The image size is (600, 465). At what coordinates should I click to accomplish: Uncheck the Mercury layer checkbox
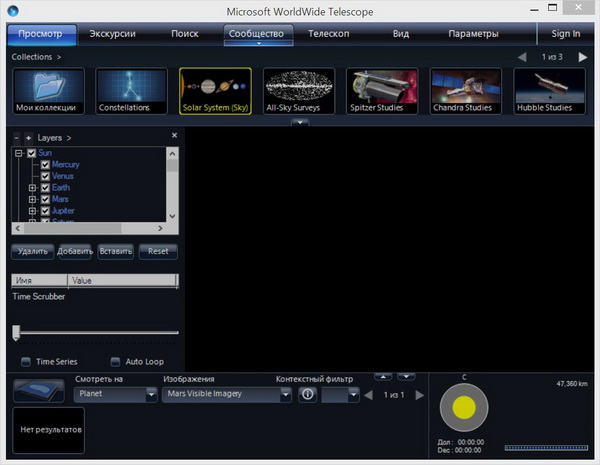coord(45,164)
